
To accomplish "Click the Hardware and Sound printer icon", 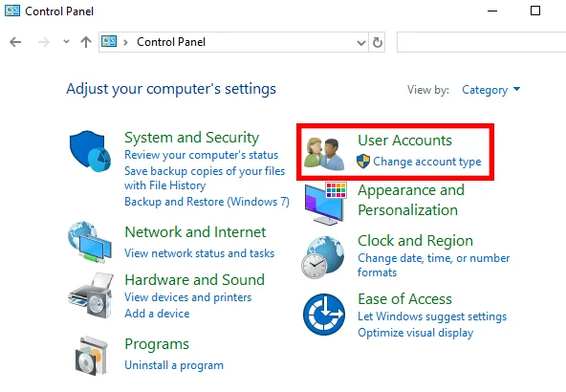I will [91, 295].
